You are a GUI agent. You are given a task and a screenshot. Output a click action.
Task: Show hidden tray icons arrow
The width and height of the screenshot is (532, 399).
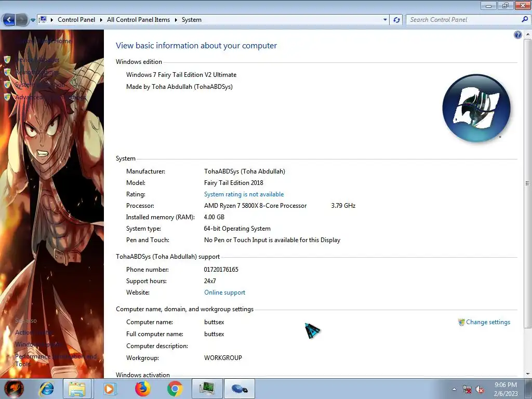tap(454, 390)
